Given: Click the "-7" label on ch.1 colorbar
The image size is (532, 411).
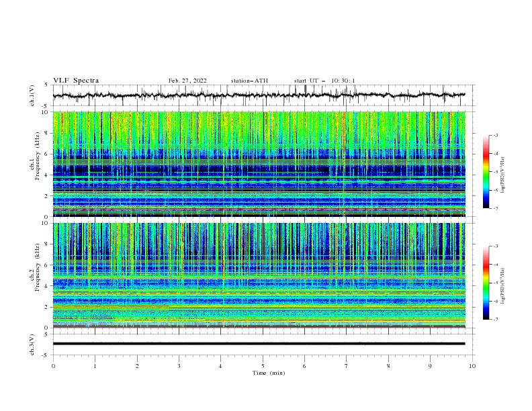Looking at the screenshot, I should tap(495, 208).
